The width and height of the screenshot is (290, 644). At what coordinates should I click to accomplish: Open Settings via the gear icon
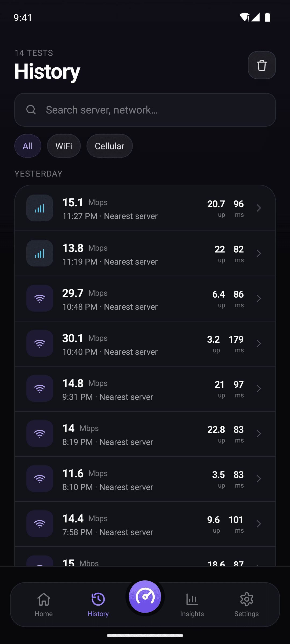click(247, 605)
